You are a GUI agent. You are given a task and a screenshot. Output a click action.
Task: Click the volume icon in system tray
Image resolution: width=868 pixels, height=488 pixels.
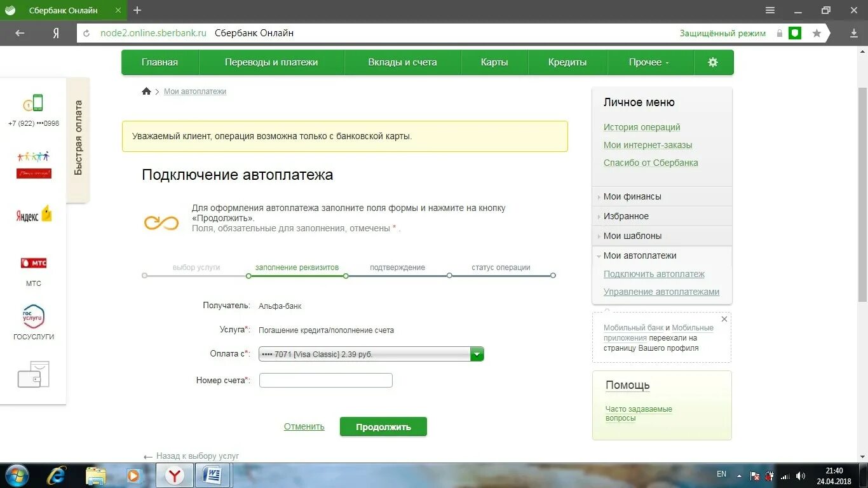tap(801, 475)
